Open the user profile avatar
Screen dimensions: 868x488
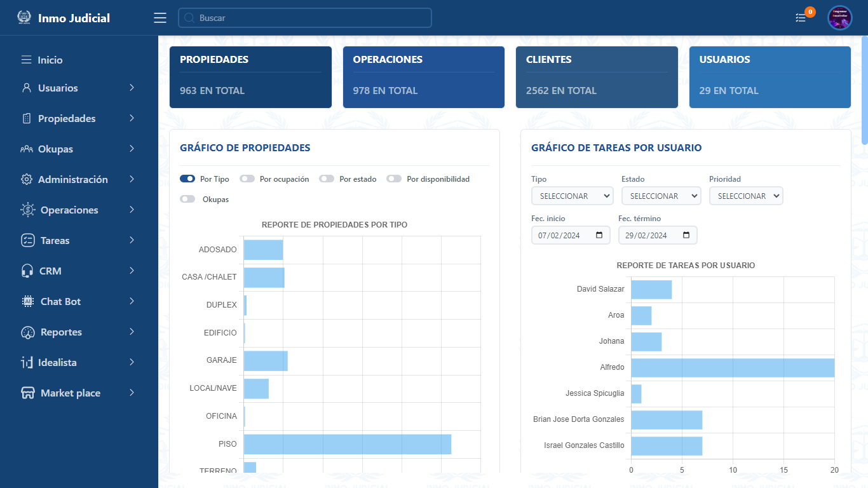(839, 18)
